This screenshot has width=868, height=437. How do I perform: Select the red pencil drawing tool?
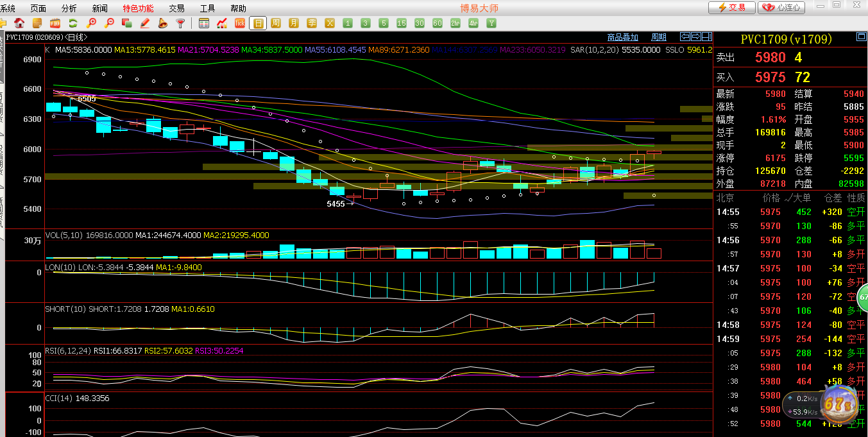point(145,23)
